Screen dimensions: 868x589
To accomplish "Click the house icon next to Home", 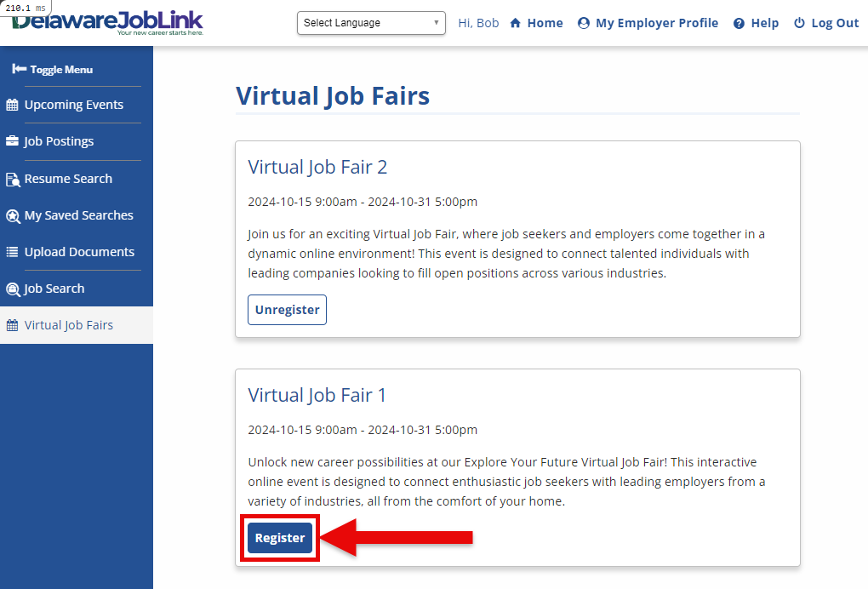I will coord(515,23).
